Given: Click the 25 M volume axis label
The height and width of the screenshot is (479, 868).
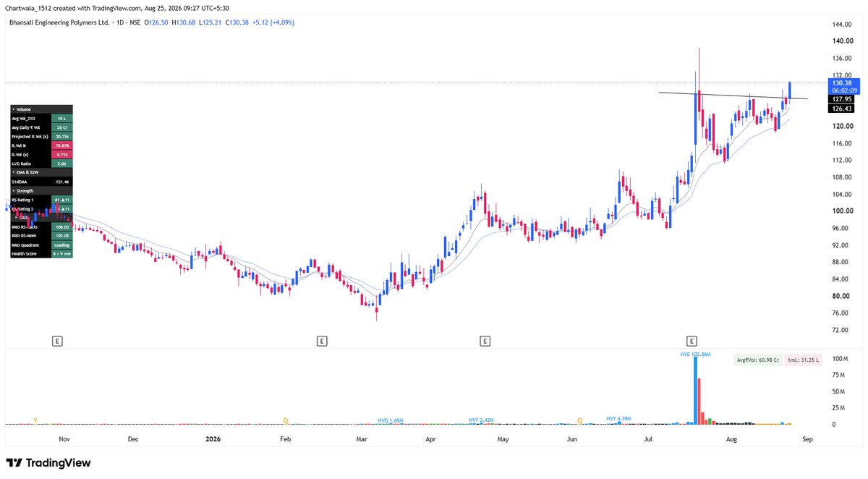Looking at the screenshot, I should point(839,408).
